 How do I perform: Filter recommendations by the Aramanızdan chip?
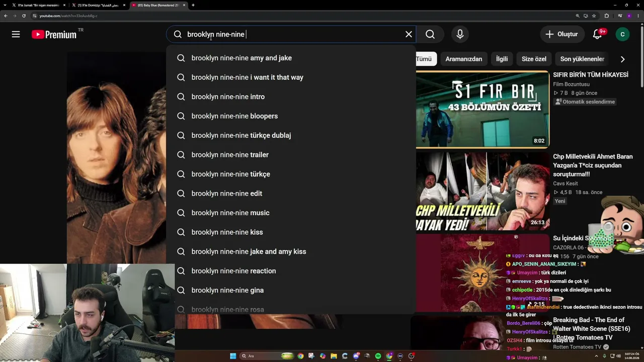point(463,59)
